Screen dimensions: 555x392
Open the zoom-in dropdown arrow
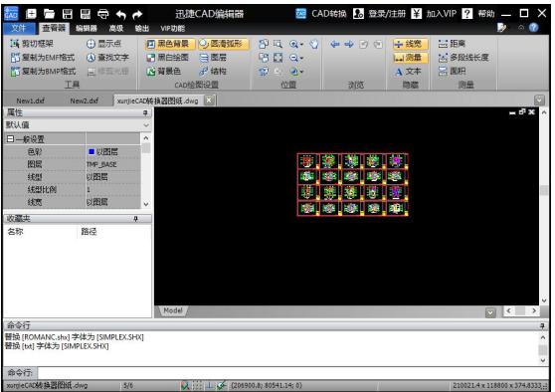click(x=301, y=45)
